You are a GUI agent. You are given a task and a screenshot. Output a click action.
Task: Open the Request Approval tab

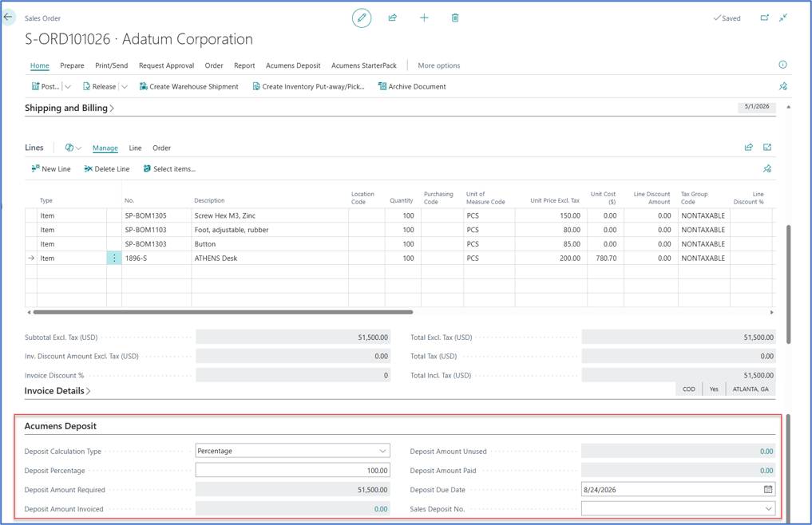[166, 65]
